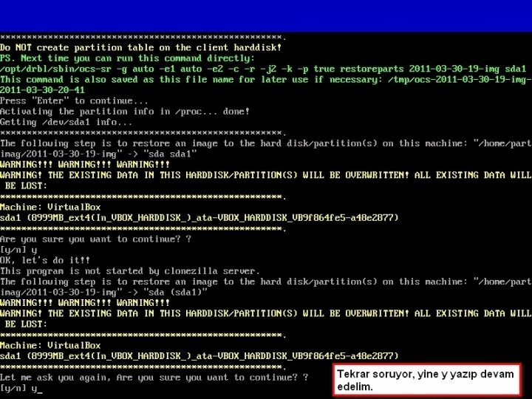
Task: Click the 'PS. Next time you can run' line
Action: (x=127, y=58)
